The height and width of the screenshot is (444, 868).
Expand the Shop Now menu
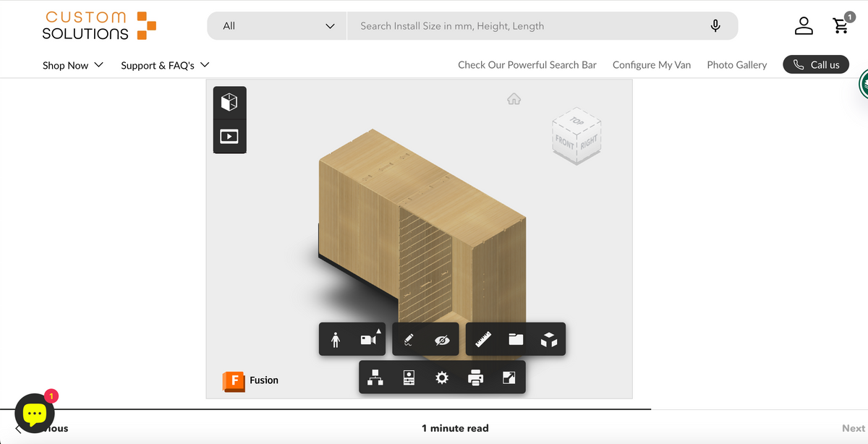[x=73, y=65]
